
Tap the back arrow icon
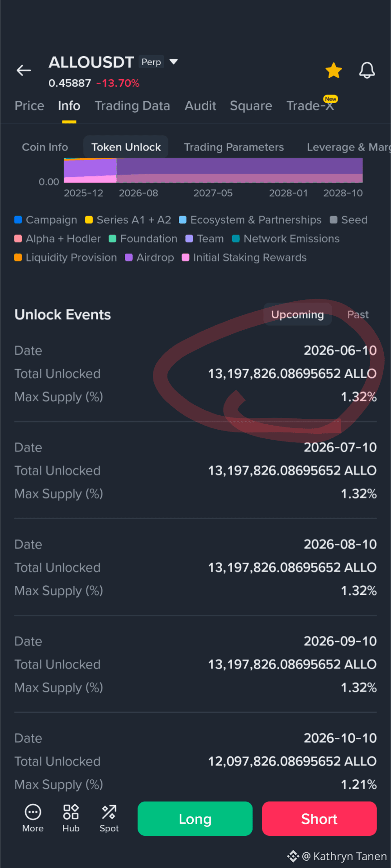(24, 70)
